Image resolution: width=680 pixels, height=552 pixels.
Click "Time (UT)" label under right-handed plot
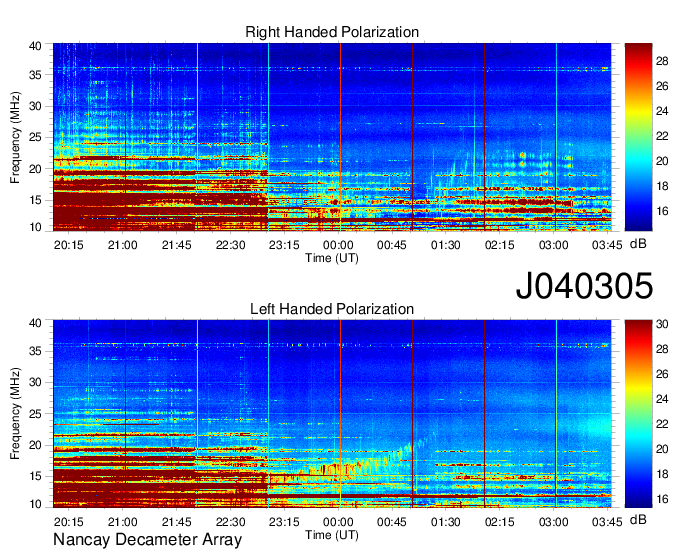click(x=332, y=258)
